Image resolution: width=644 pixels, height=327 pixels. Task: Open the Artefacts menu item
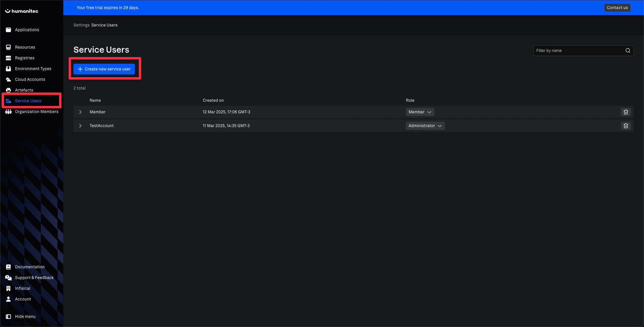[x=24, y=90]
